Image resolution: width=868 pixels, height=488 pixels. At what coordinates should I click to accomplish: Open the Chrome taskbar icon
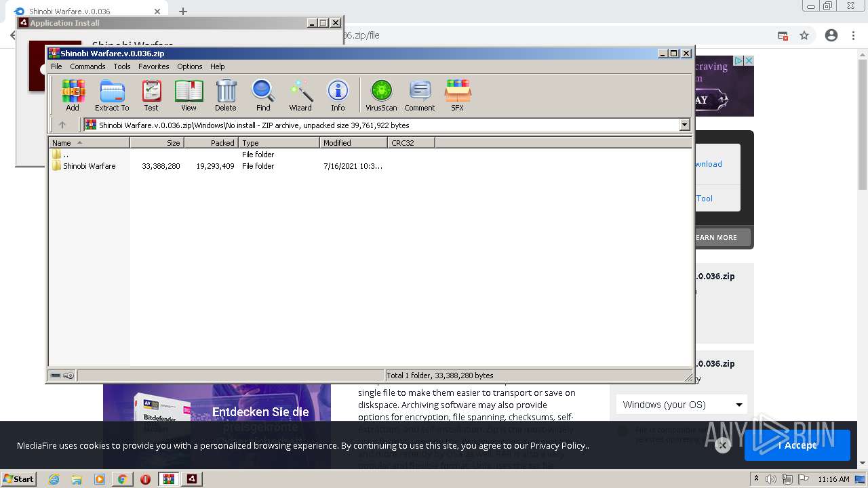122,479
